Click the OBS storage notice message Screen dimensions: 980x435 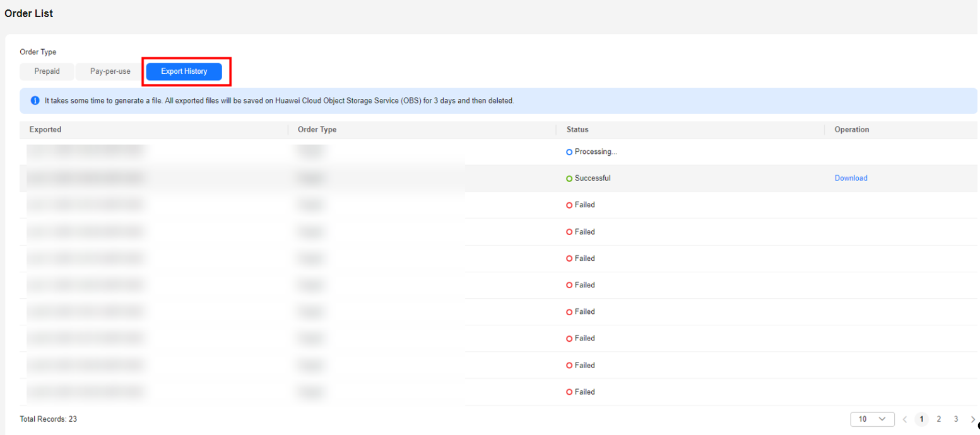pyautogui.click(x=280, y=101)
